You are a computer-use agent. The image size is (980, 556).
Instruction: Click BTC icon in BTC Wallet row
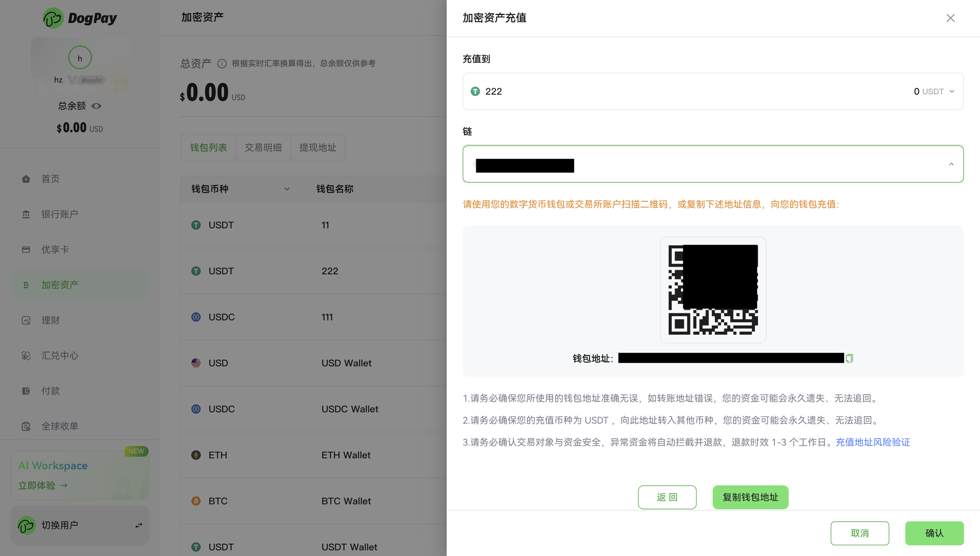(x=196, y=501)
